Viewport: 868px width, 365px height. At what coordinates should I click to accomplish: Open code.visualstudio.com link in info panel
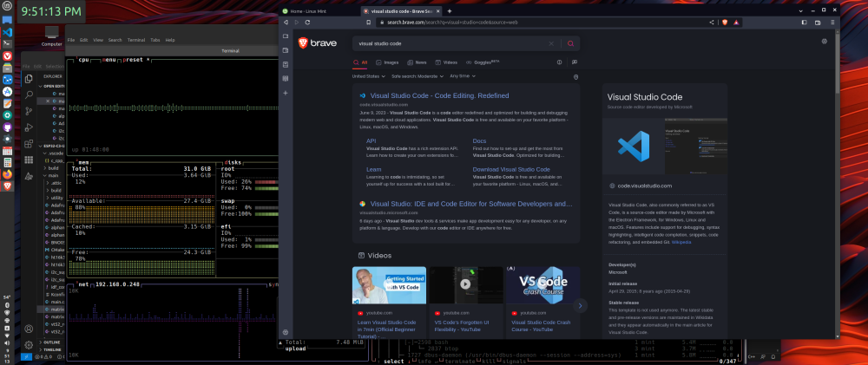point(644,186)
